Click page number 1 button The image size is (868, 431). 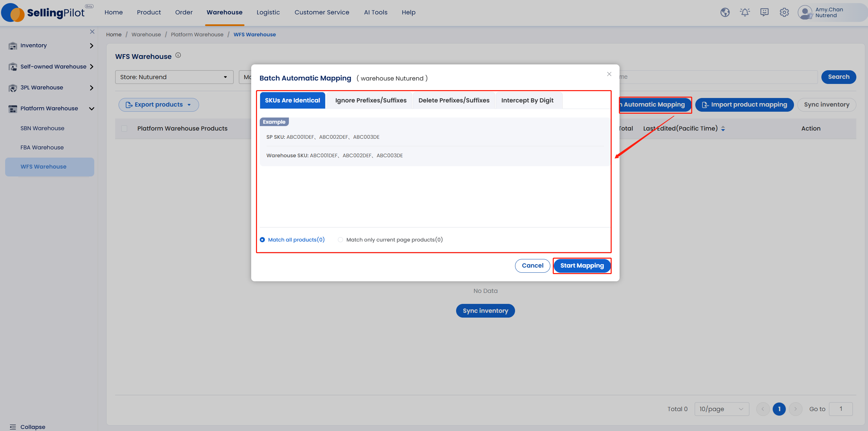click(x=779, y=409)
